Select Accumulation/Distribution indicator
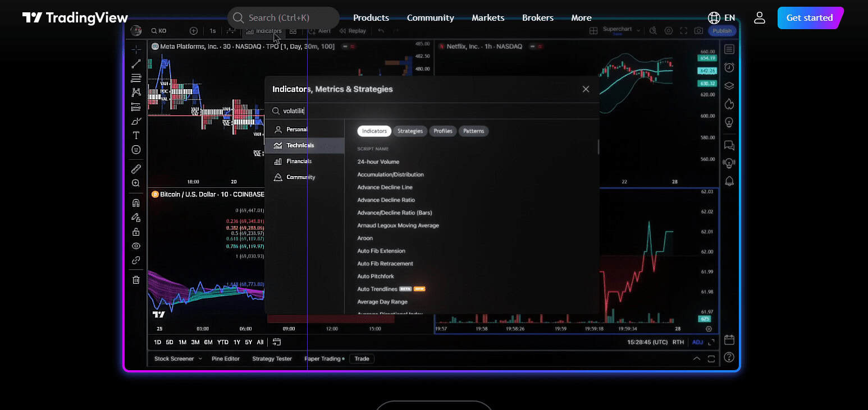Image resolution: width=868 pixels, height=410 pixels. [391, 175]
